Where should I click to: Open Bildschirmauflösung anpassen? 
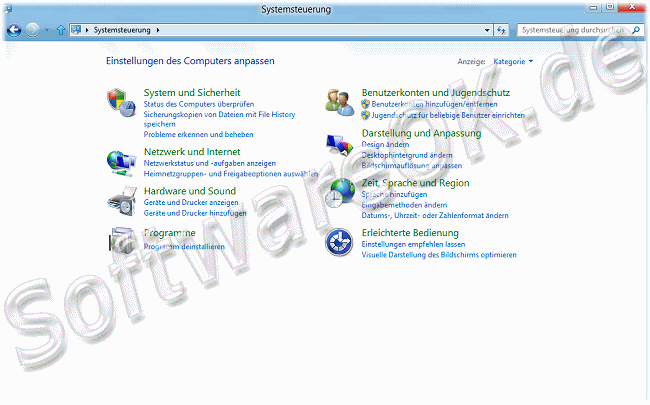point(412,165)
